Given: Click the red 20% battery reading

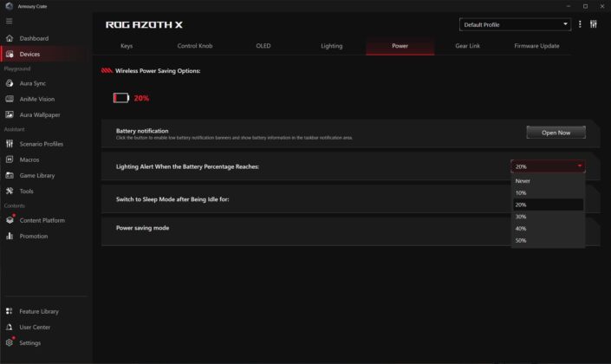Looking at the screenshot, I should 141,98.
